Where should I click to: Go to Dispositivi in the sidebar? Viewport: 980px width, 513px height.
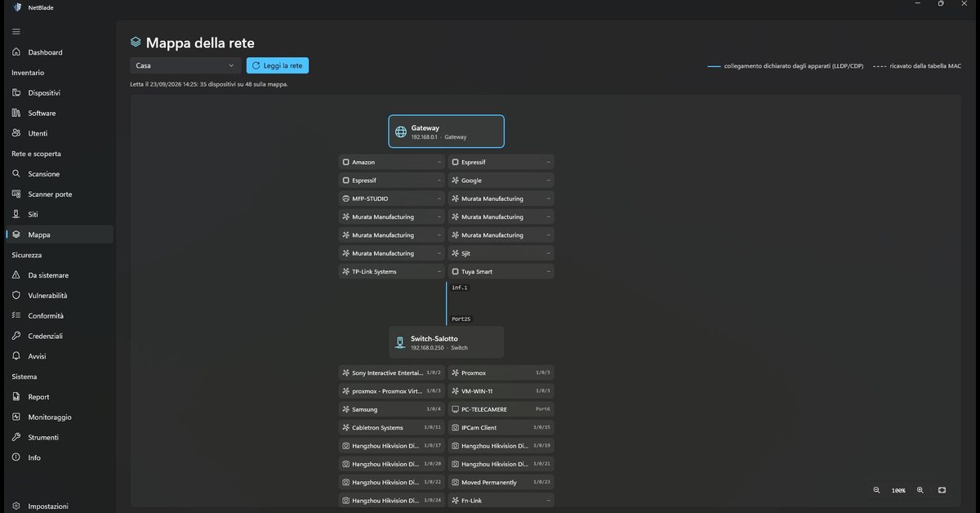57,93
